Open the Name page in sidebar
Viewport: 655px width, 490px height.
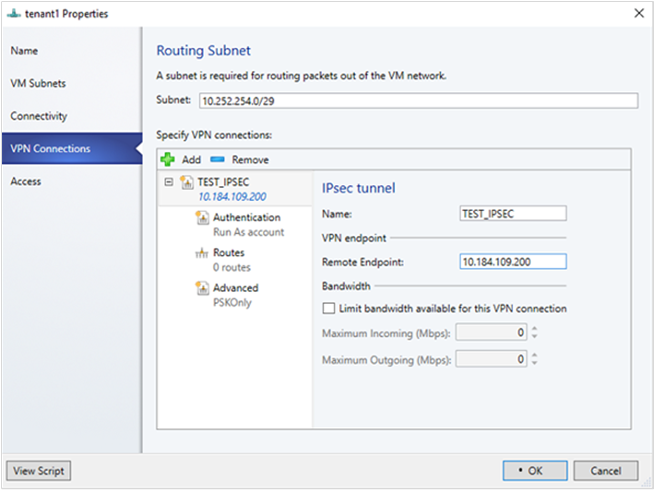point(25,50)
